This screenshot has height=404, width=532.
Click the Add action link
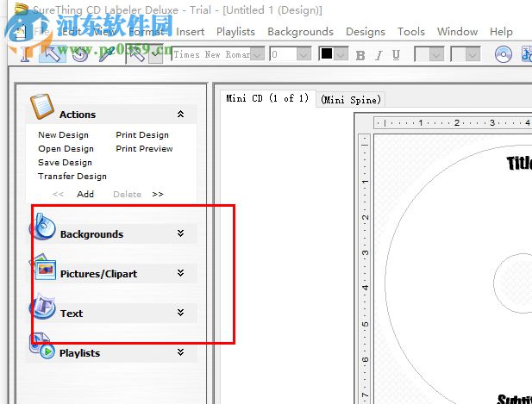click(85, 194)
